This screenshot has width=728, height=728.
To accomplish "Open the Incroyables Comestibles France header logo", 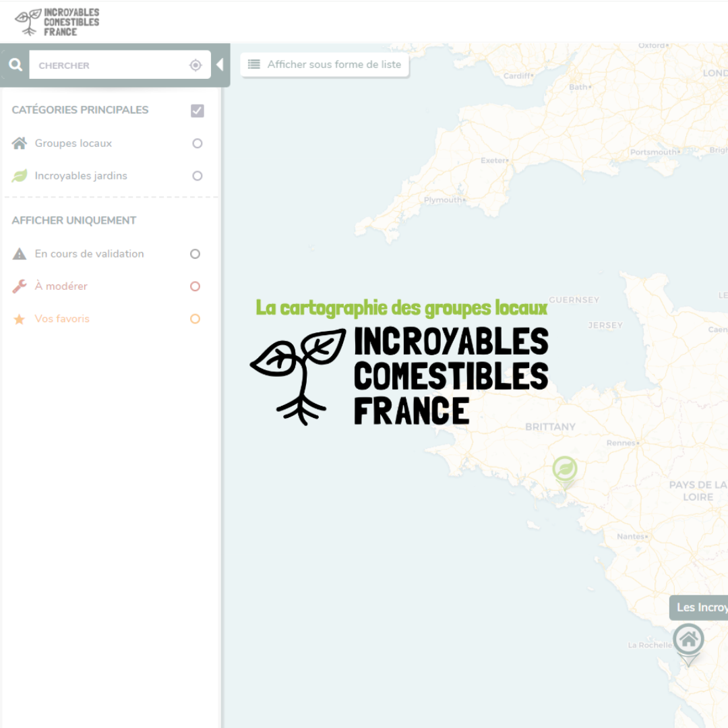I will [57, 22].
